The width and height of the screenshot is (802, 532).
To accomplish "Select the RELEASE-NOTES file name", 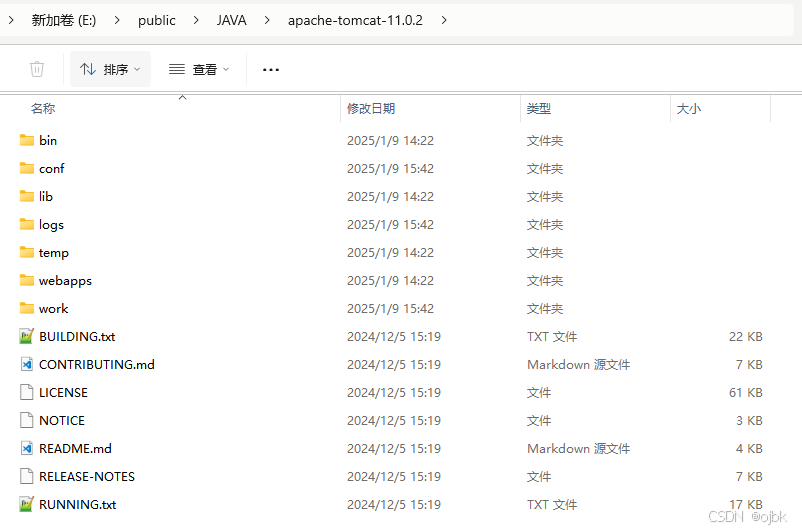I will [x=87, y=477].
